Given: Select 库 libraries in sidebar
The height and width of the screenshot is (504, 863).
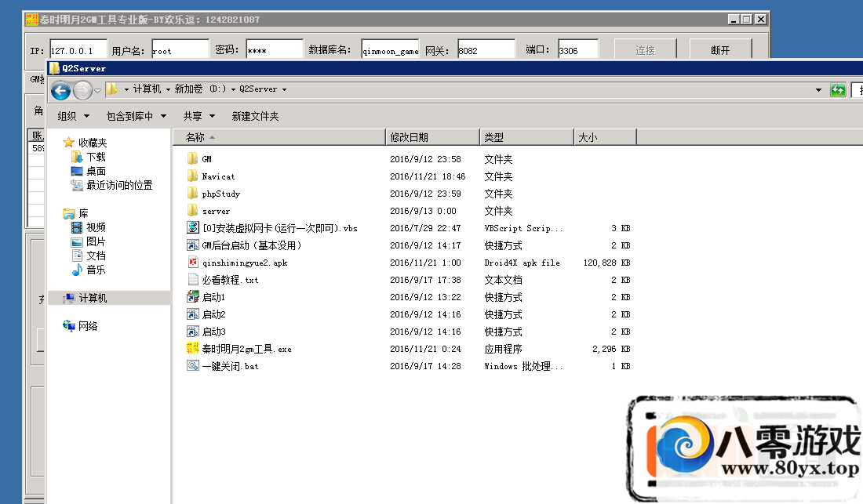Looking at the screenshot, I should click(x=83, y=213).
